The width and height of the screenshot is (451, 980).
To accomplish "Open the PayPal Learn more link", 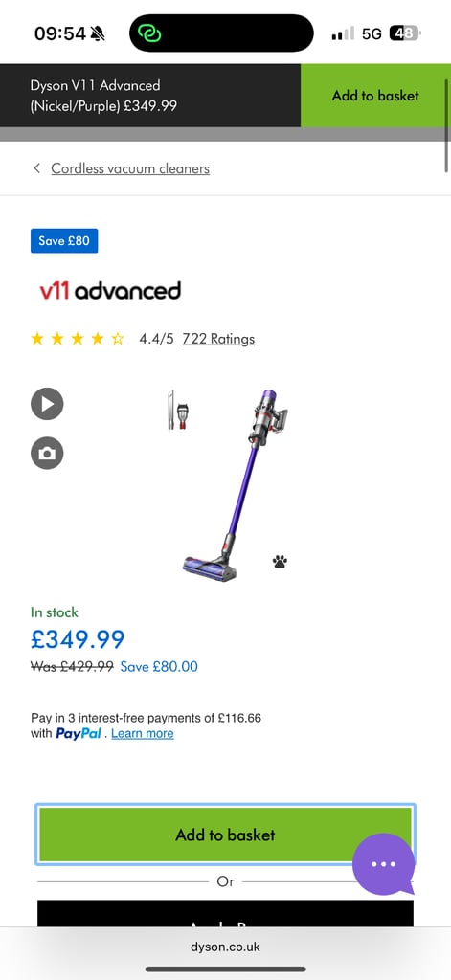I will tap(142, 733).
